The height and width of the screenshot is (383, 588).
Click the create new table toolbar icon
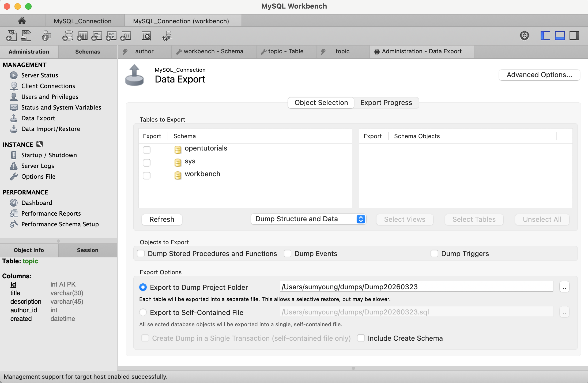pyautogui.click(x=82, y=36)
